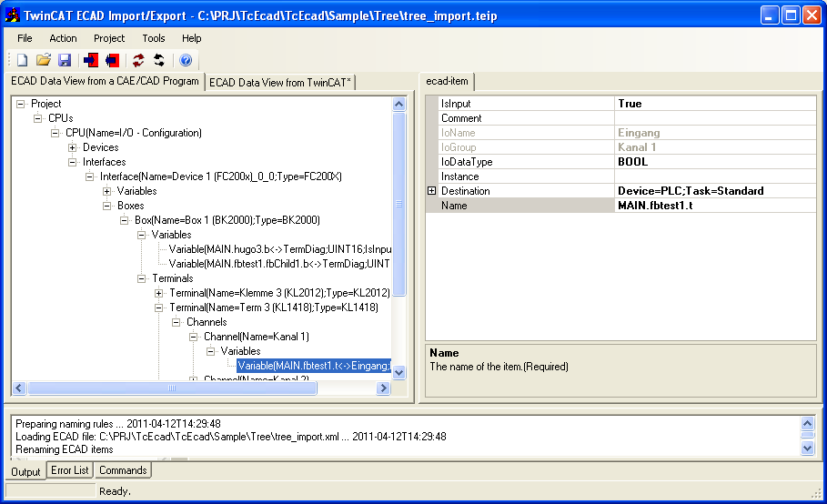The width and height of the screenshot is (827, 504).
Task: Minimize the TwinCAT ECAD window
Action: 770,15
